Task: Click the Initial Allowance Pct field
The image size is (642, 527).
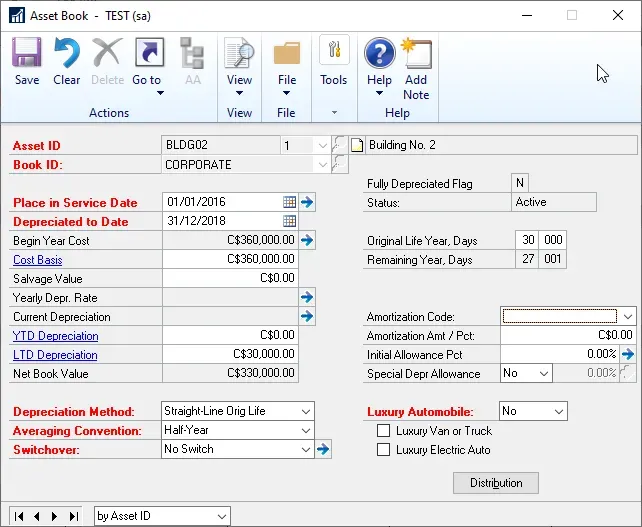Action: (x=560, y=354)
